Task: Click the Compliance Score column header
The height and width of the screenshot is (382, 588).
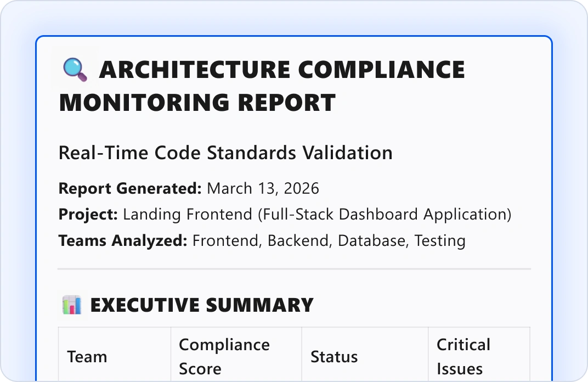Action: tap(224, 357)
